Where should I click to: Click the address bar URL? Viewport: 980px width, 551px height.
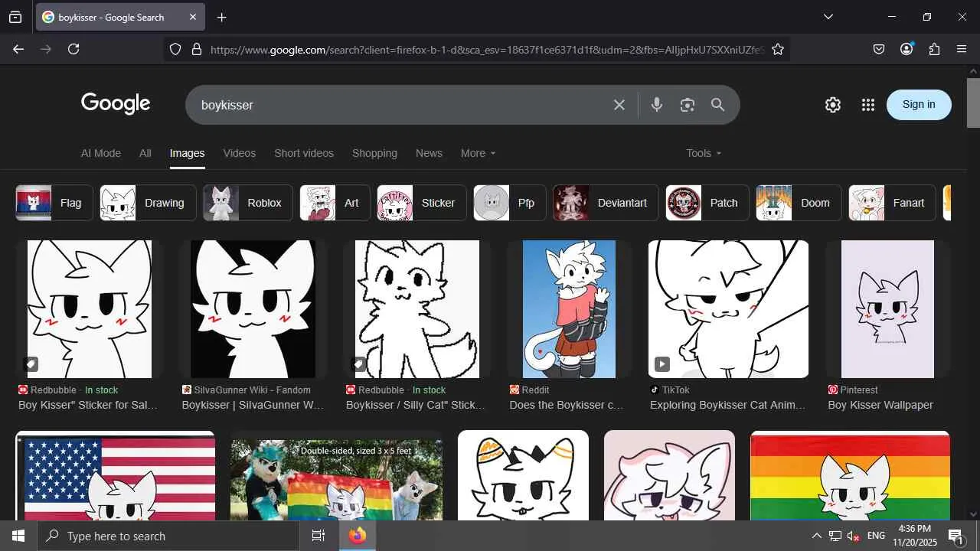486,50
